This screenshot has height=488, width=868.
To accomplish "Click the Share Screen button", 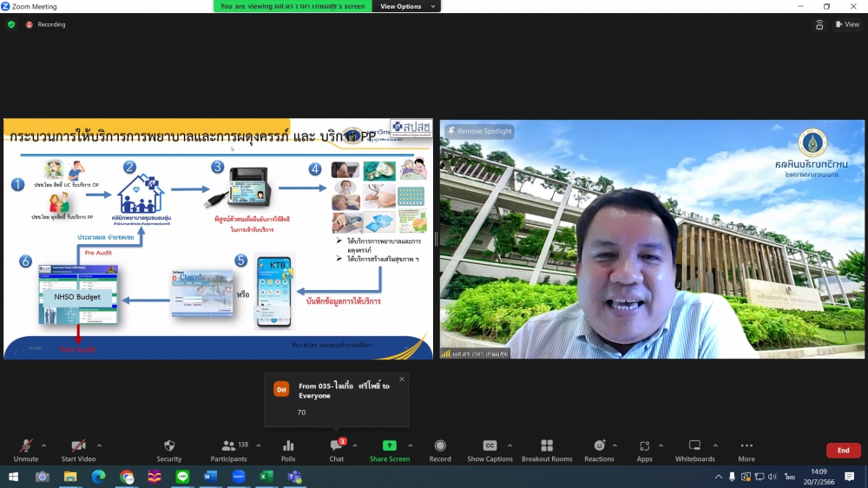I will (390, 451).
